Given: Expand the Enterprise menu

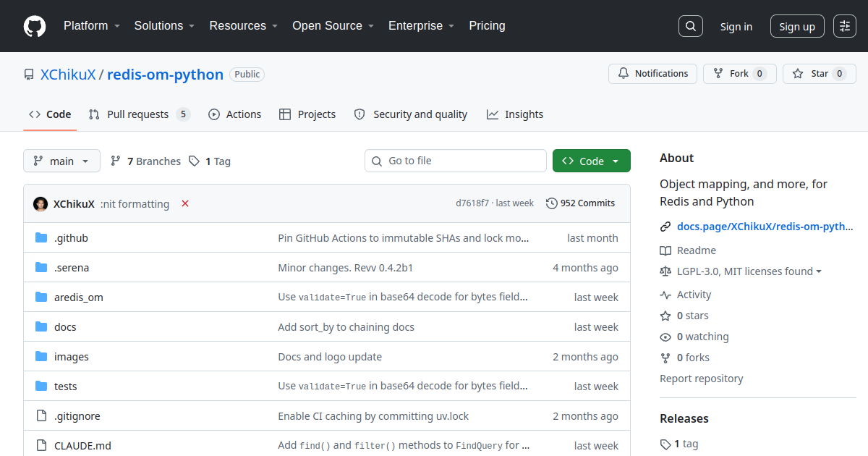Looking at the screenshot, I should coord(422,26).
